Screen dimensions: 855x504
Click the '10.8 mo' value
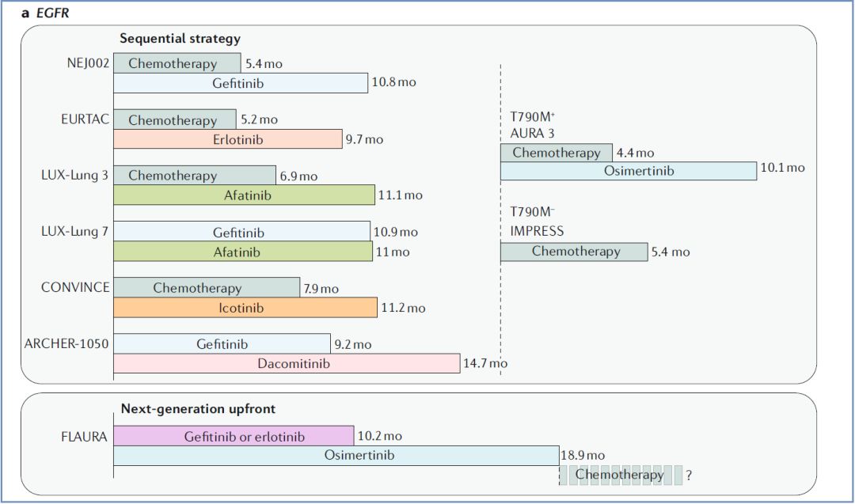click(393, 82)
